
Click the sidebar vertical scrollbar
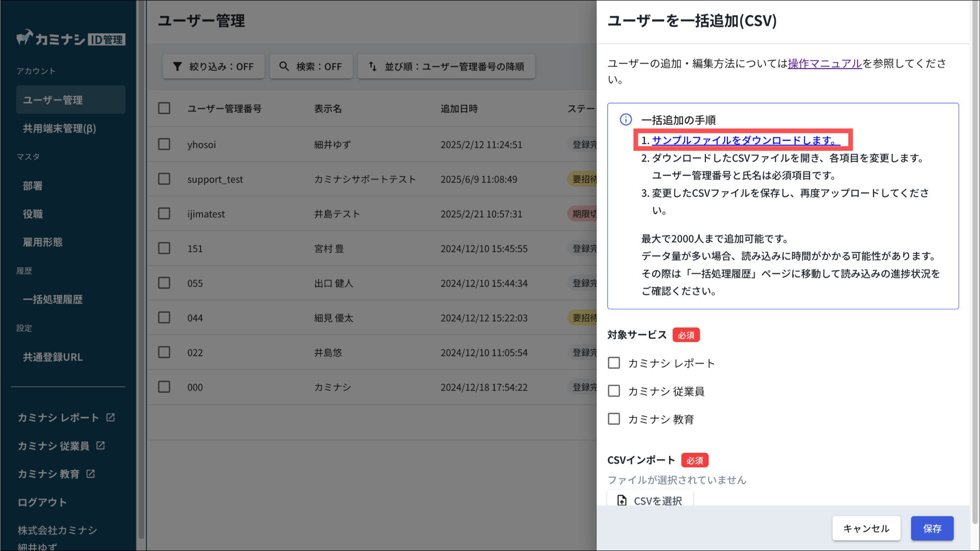pos(141,270)
